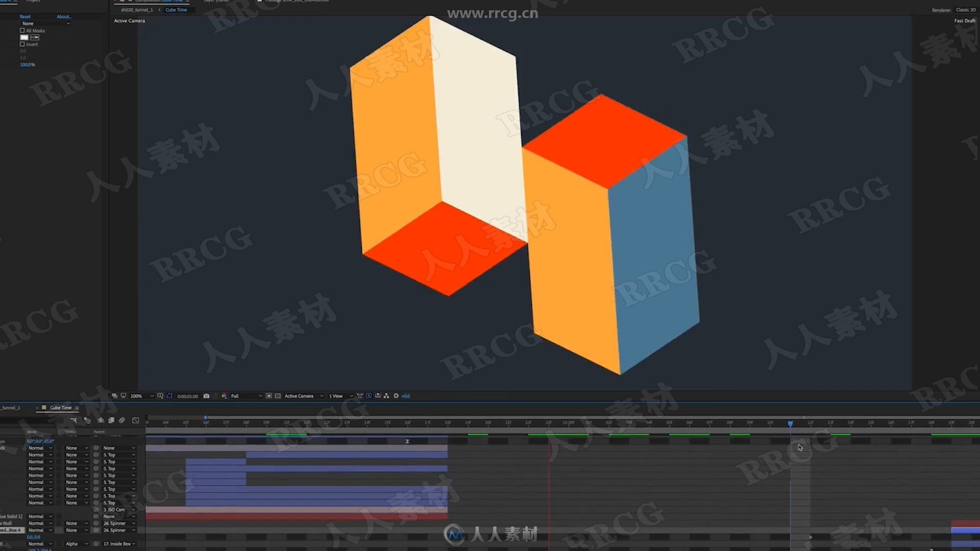Screen dimensions: 980x551
Task: Open the None dropdown under Reset
Action: [45, 23]
